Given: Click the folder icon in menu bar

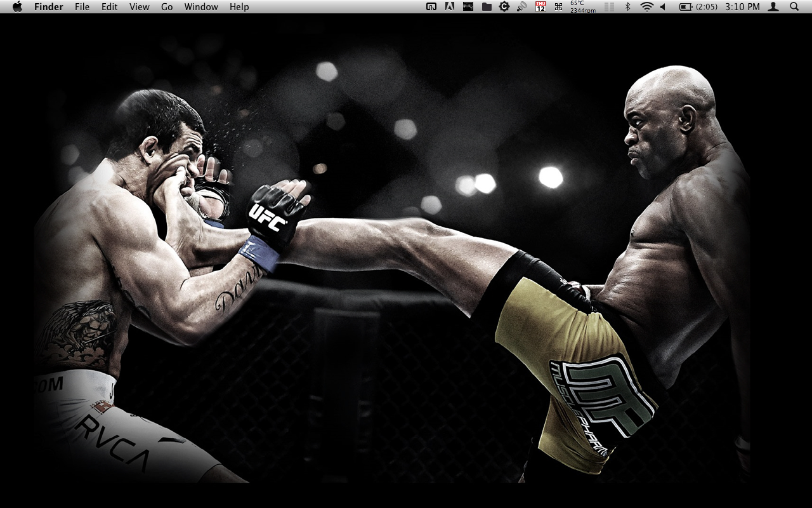Looking at the screenshot, I should 487,7.
